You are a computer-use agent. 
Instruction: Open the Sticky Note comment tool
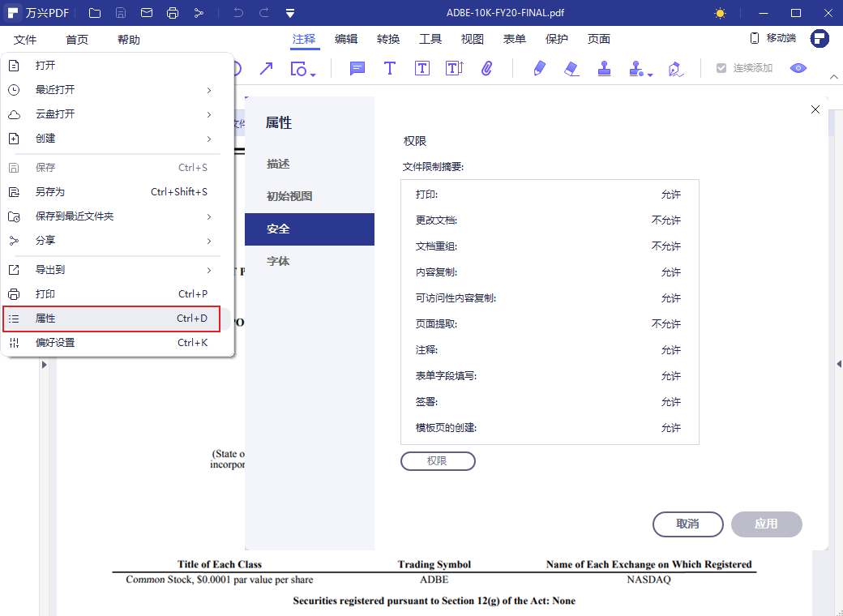tap(357, 69)
